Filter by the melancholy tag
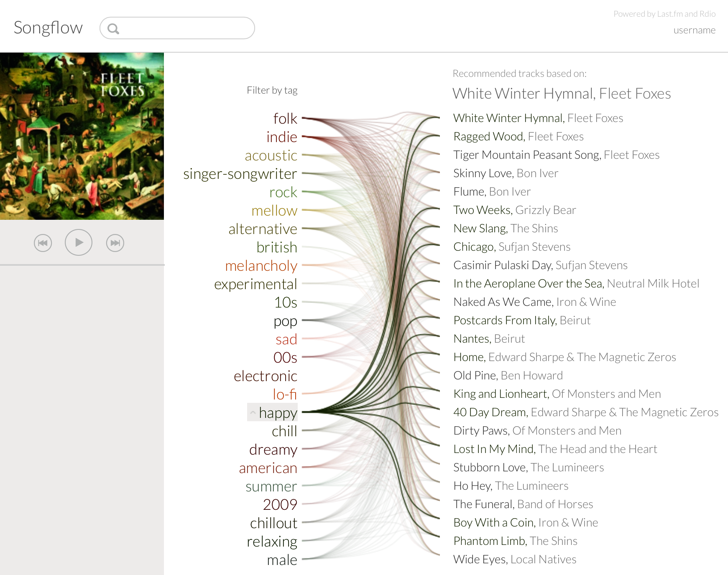728x575 pixels. (x=261, y=266)
